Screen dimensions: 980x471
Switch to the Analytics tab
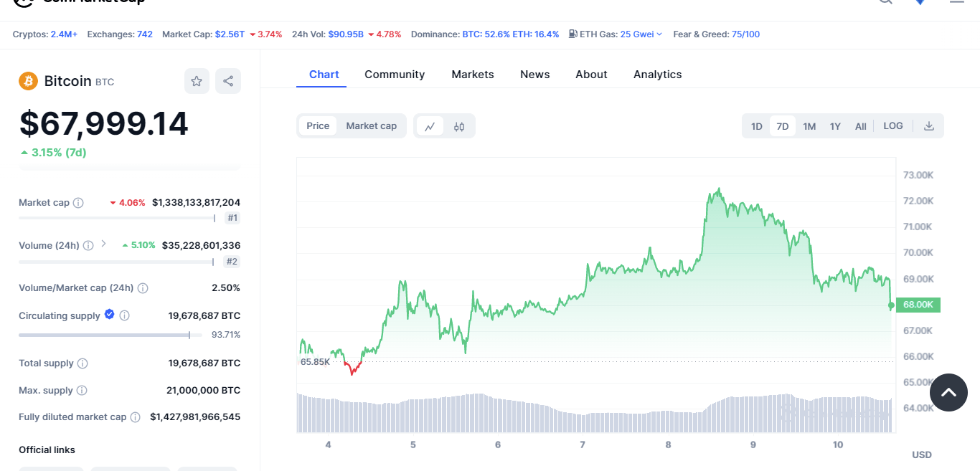(658, 75)
